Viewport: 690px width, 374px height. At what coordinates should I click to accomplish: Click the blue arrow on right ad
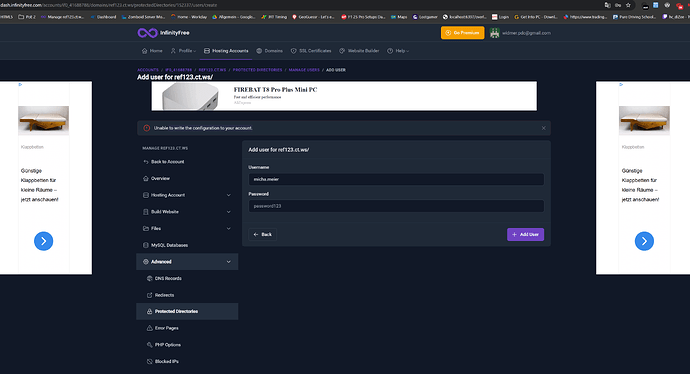click(x=644, y=241)
